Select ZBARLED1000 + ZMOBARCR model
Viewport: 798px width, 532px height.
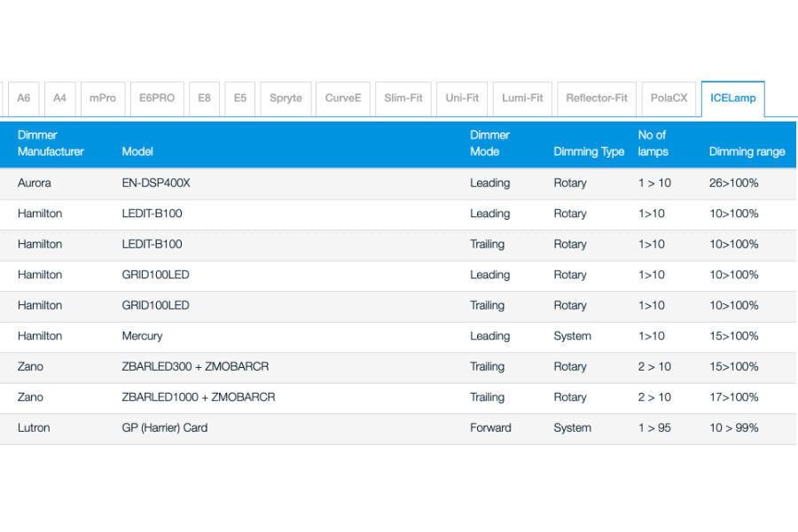coord(198,397)
